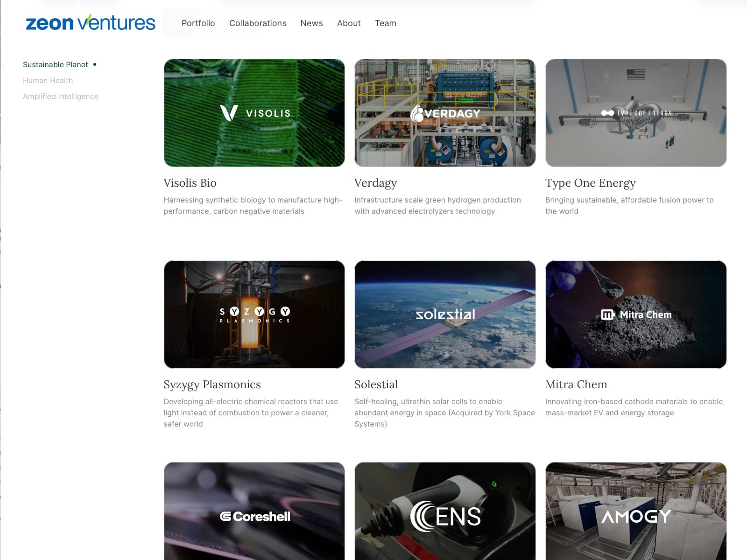The image size is (747, 560).
Task: Open the Amogy card image
Action: click(x=636, y=511)
